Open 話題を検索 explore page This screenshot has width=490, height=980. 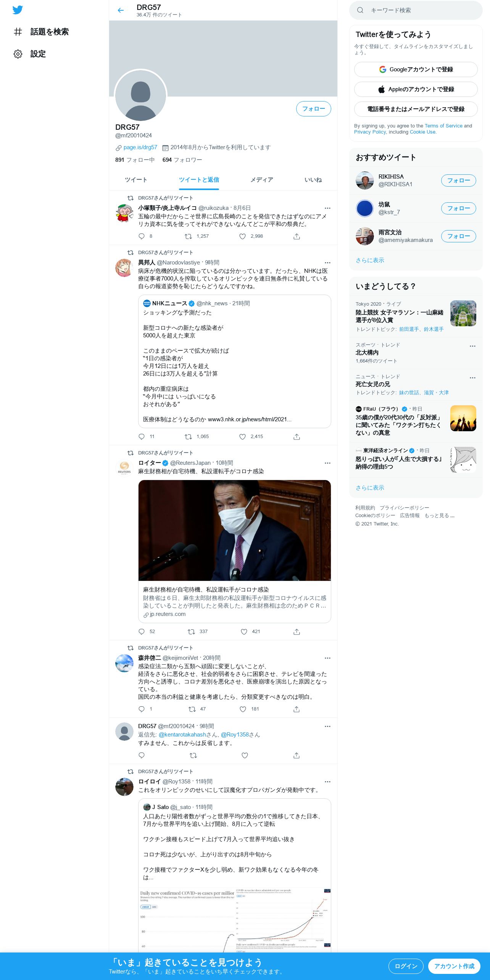pyautogui.click(x=41, y=32)
